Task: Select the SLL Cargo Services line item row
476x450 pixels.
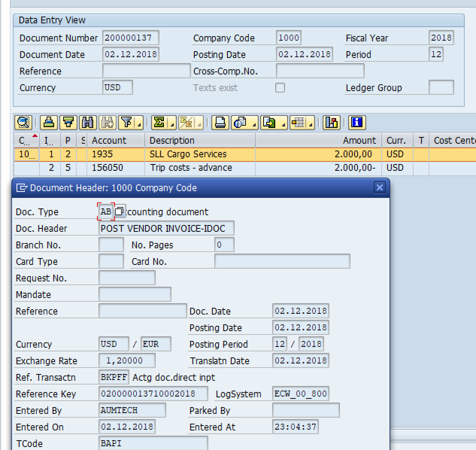Action: [x=188, y=154]
